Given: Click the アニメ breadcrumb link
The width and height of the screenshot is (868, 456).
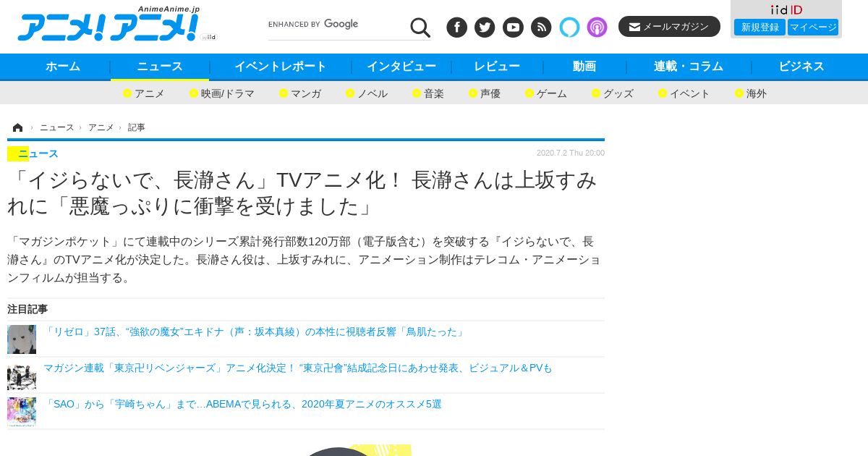Looking at the screenshot, I should [101, 127].
